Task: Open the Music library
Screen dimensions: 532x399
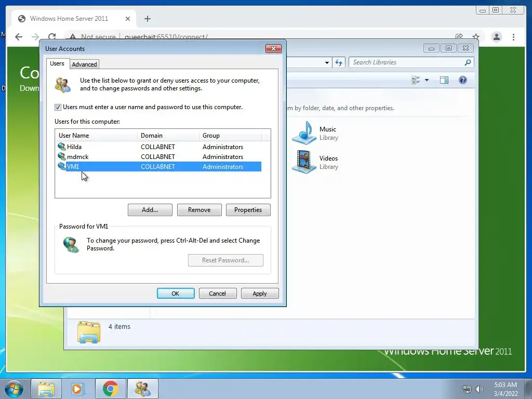Action: pos(315,133)
